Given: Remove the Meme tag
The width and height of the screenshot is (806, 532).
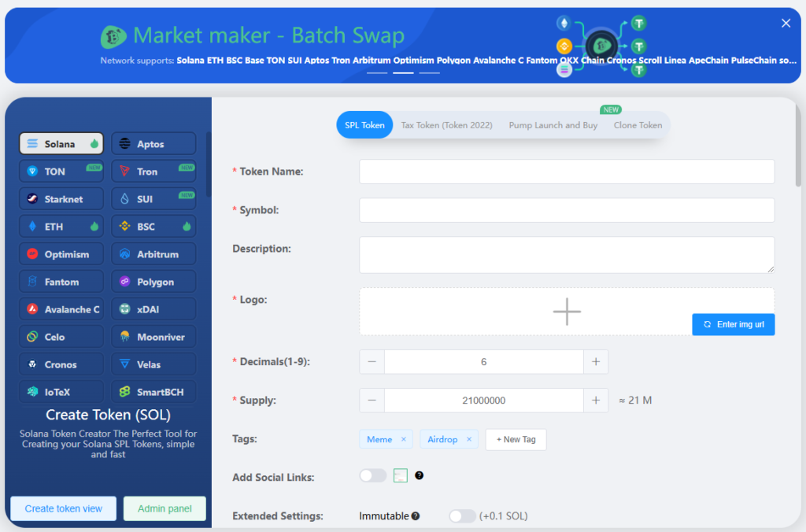Looking at the screenshot, I should pyautogui.click(x=404, y=439).
